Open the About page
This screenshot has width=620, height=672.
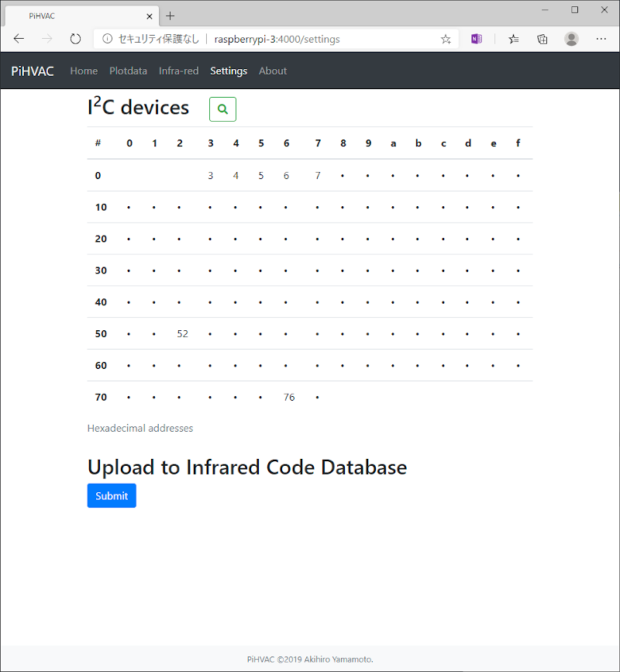pos(273,71)
